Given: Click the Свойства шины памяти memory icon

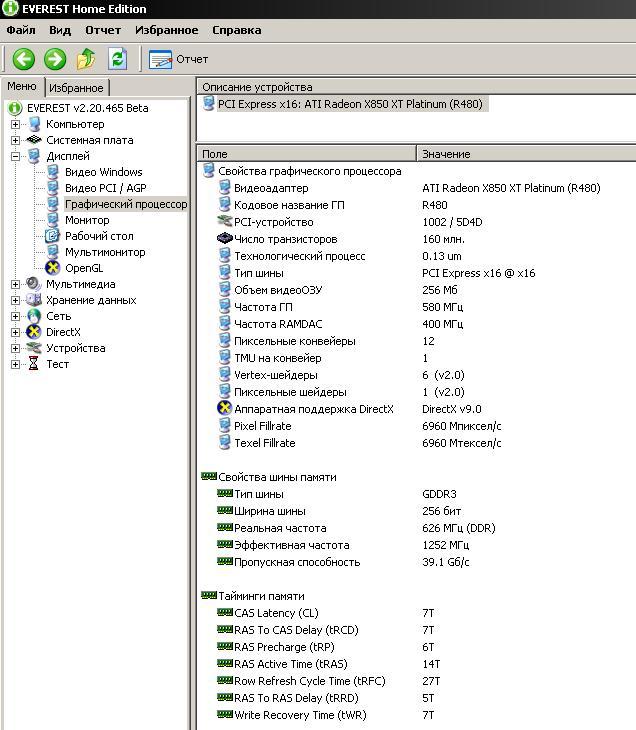Looking at the screenshot, I should pos(209,476).
